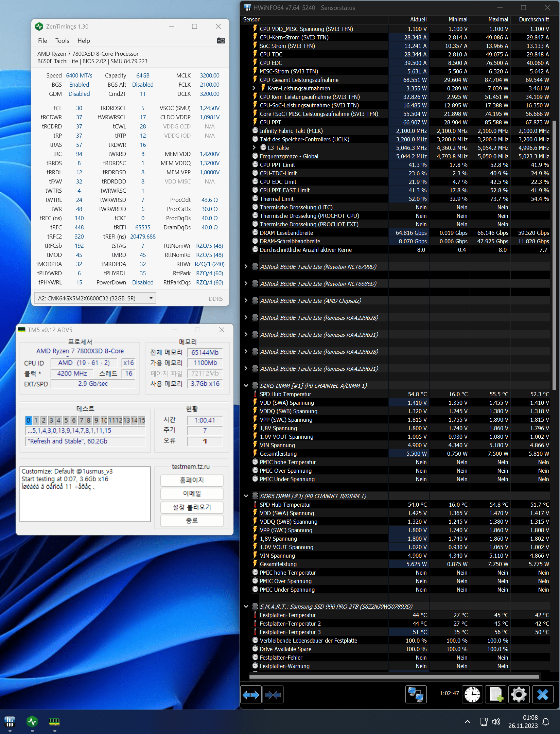Click the TM5 memory test taskbar icon
Viewport: 560px width, 734px height.
pyautogui.click(x=55, y=721)
